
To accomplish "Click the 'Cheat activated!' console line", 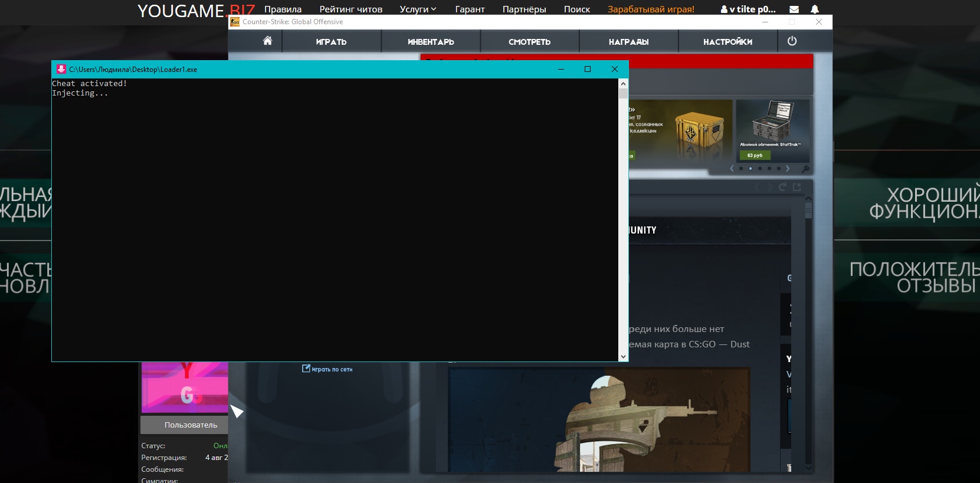I will tap(89, 84).
